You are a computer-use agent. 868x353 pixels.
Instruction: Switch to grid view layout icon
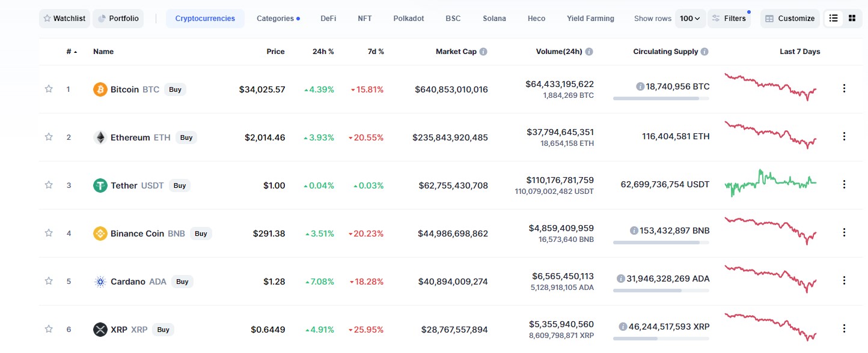[852, 19]
